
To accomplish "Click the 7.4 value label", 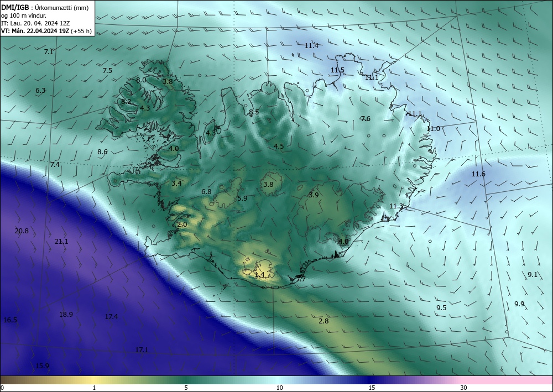I will tap(55, 164).
